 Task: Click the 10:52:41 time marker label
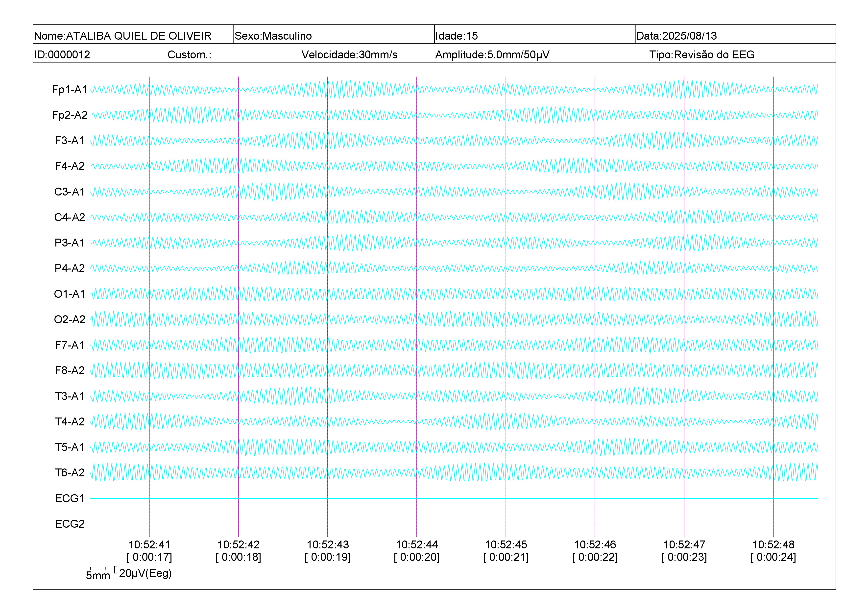[149, 545]
